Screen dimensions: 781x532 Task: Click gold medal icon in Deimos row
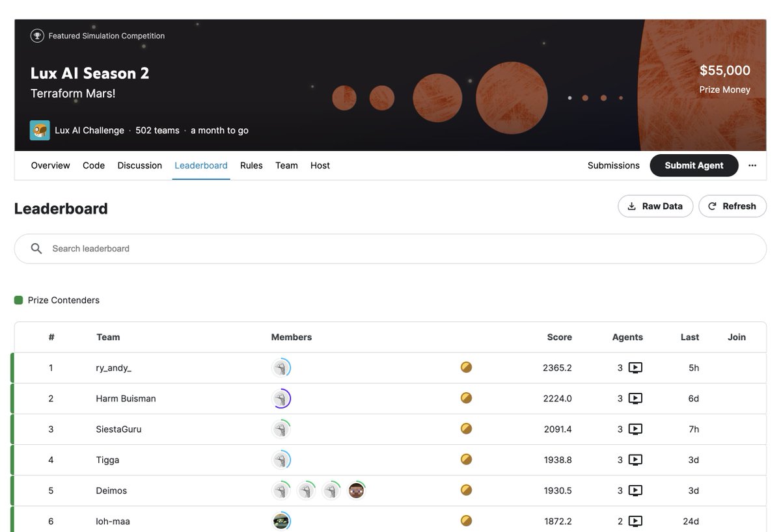(466, 490)
